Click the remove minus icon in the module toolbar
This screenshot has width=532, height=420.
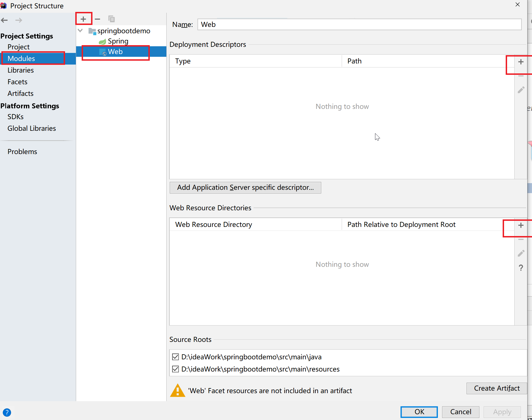[x=97, y=19]
